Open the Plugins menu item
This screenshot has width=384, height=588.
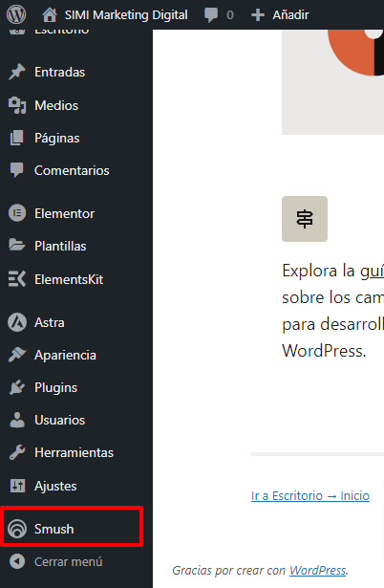[x=55, y=388]
